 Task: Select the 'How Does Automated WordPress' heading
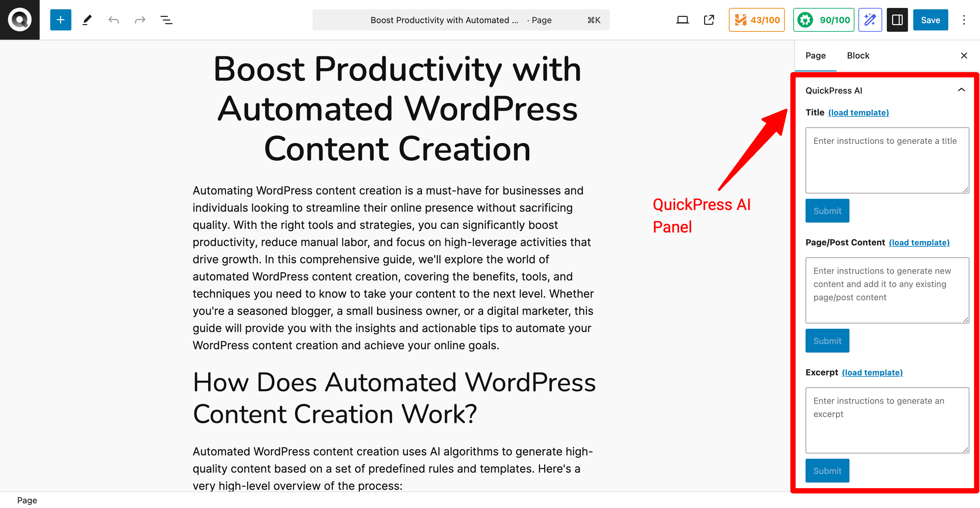coord(394,398)
